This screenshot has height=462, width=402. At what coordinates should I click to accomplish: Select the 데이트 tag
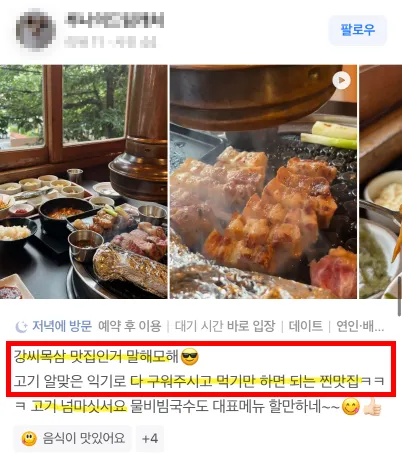click(x=306, y=326)
